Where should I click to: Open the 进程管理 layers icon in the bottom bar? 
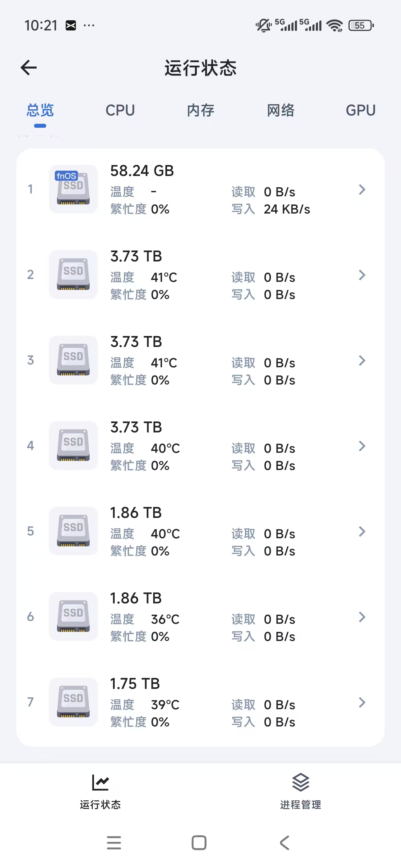click(300, 783)
